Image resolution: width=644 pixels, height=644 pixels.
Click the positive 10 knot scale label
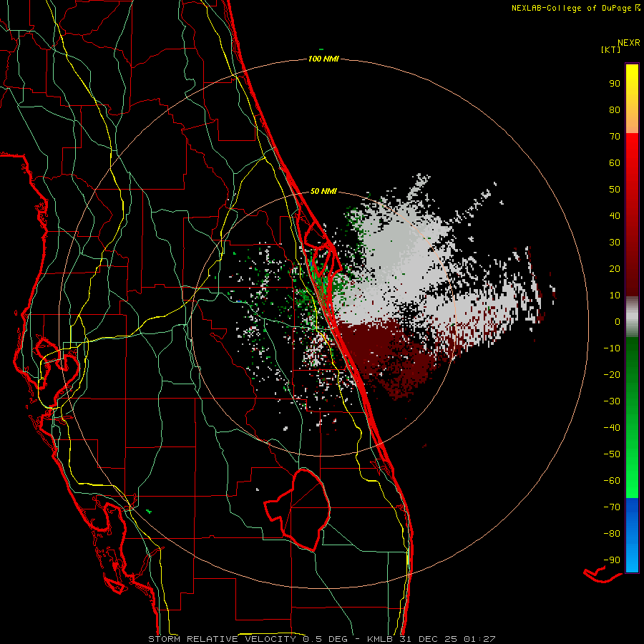click(615, 296)
